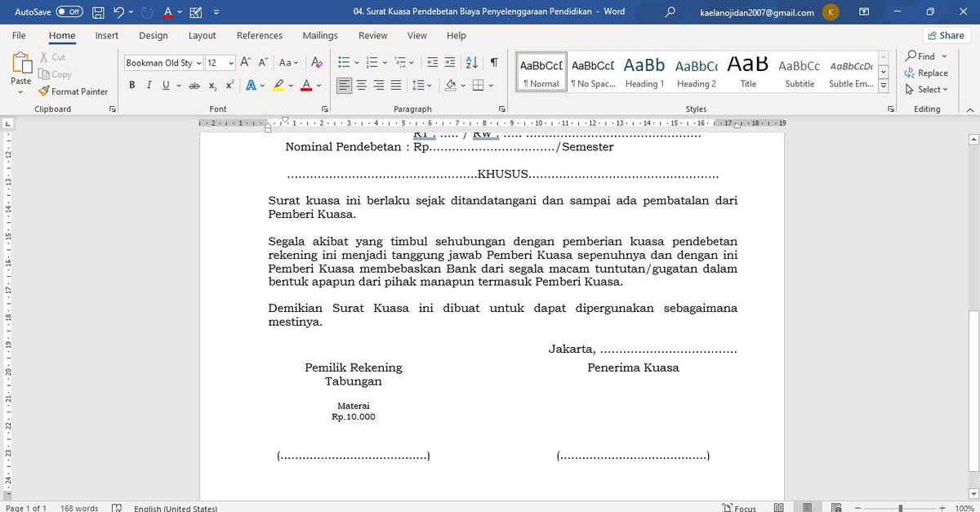Click the Share button

(x=947, y=35)
